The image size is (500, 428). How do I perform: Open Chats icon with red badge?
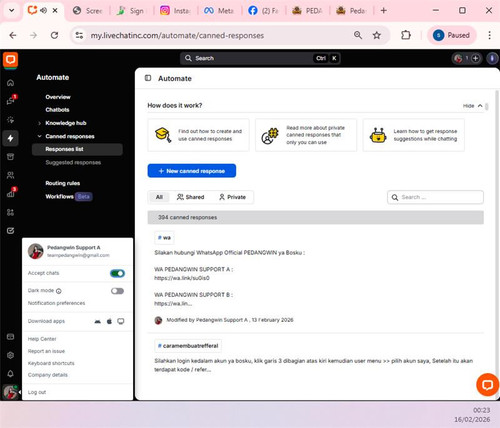click(x=10, y=101)
